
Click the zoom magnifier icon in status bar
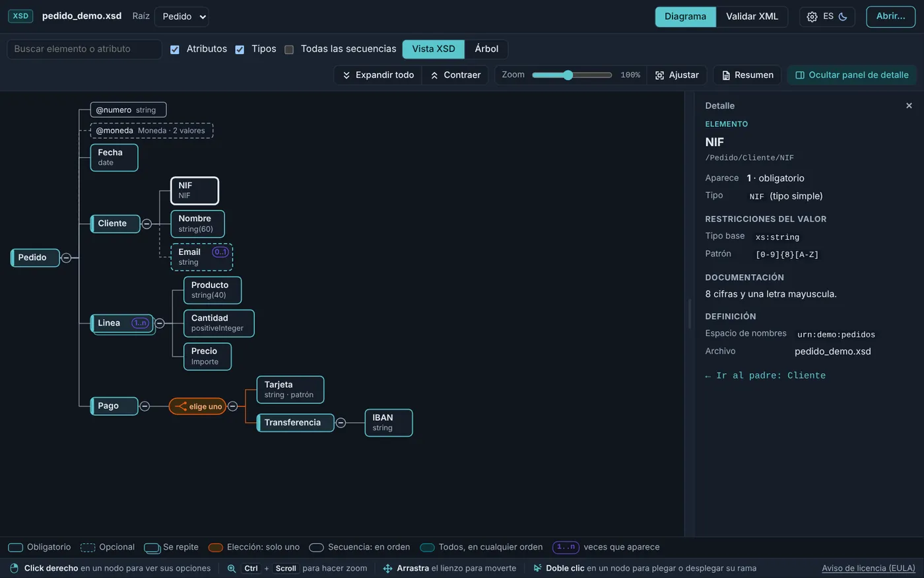coord(232,568)
